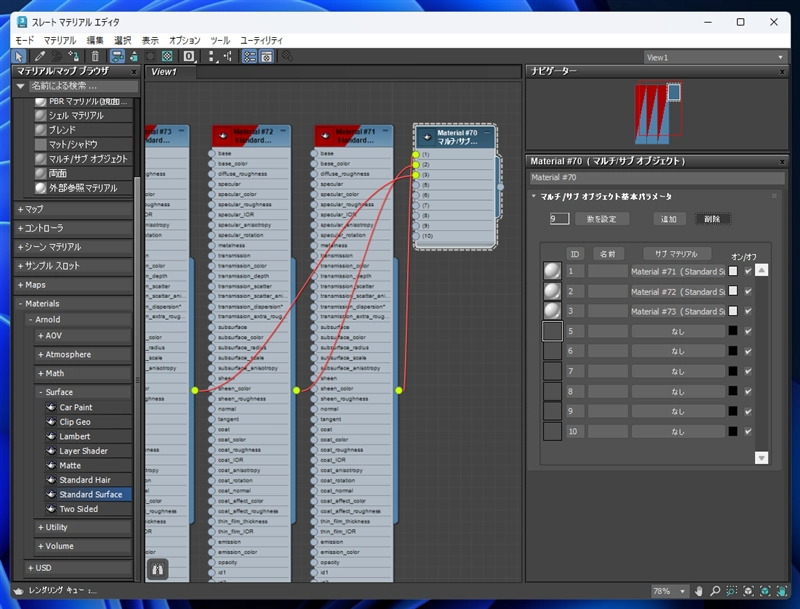Screen dimensions: 800x609
Task: Click the 削除 (Delete) button
Action: click(x=712, y=219)
